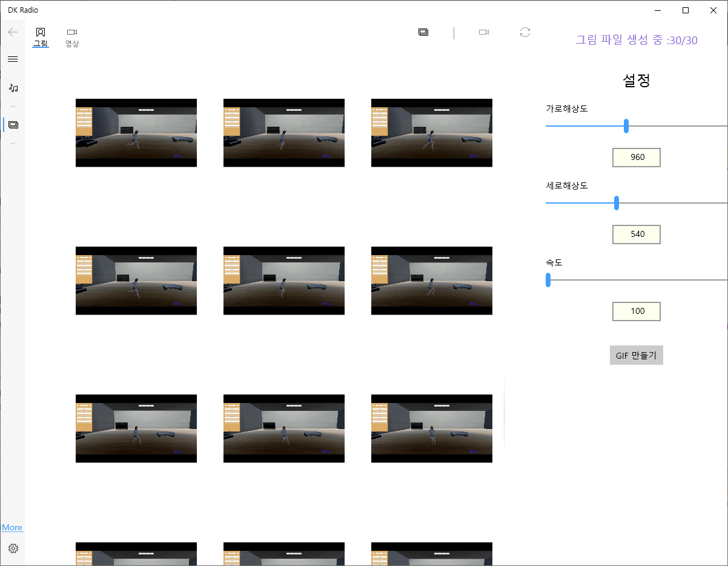Viewport: 728px width, 566px height.
Task: Click the 속도 value field showing 100
Action: point(637,311)
